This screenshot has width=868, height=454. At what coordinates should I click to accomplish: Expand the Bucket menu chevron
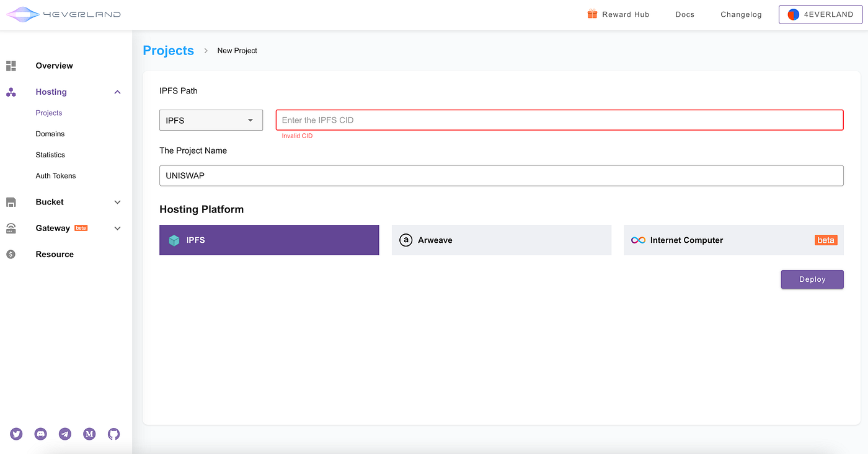pos(118,202)
